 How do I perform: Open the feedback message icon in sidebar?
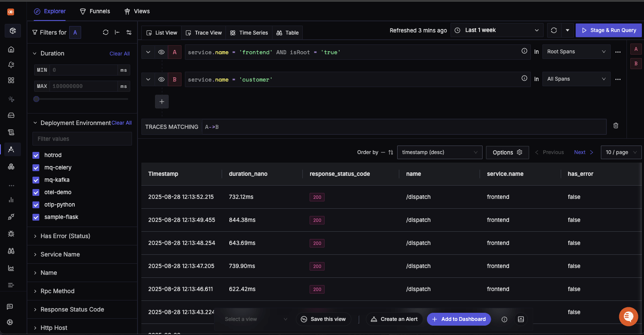pyautogui.click(x=10, y=306)
